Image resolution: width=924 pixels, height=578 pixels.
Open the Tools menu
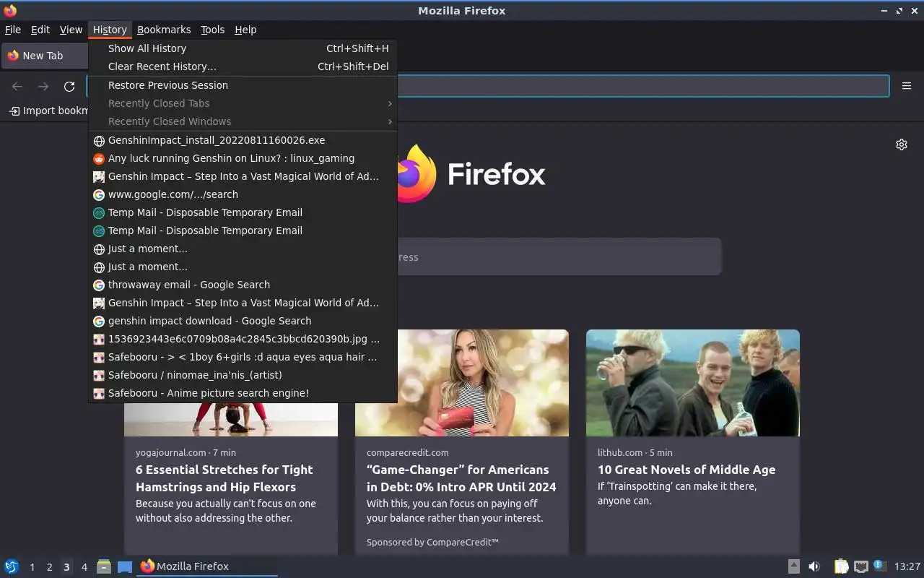(212, 30)
